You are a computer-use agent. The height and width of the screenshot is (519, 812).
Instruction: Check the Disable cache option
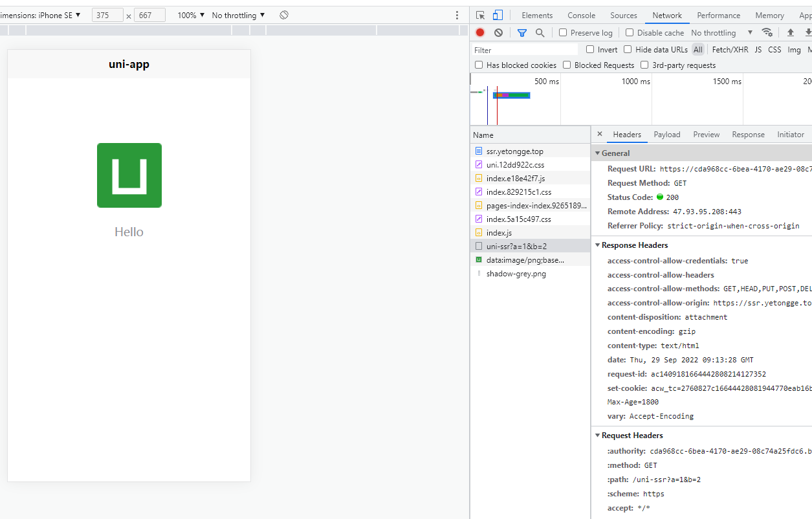pos(630,32)
